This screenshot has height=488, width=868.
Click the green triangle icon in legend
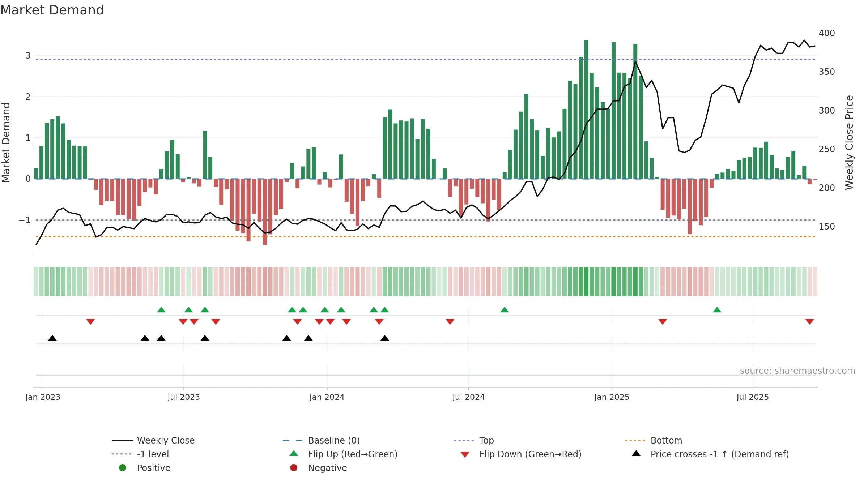click(x=294, y=453)
